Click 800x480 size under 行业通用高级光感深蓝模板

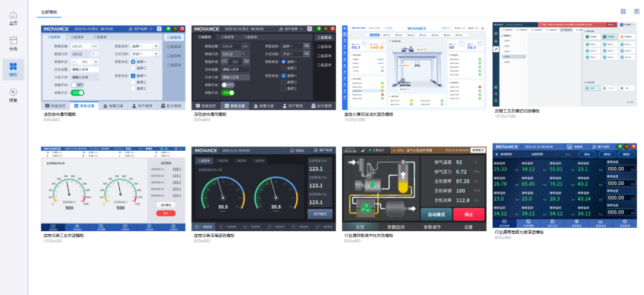503,238
